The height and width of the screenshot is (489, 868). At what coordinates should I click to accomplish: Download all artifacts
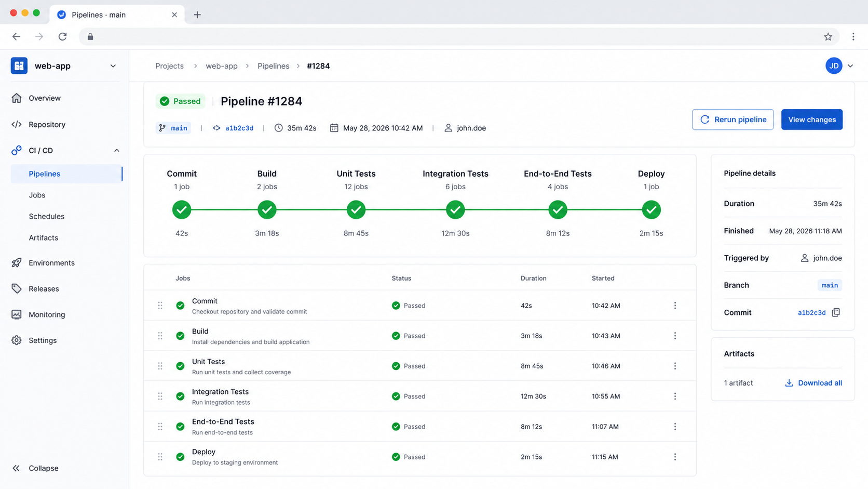(x=813, y=383)
